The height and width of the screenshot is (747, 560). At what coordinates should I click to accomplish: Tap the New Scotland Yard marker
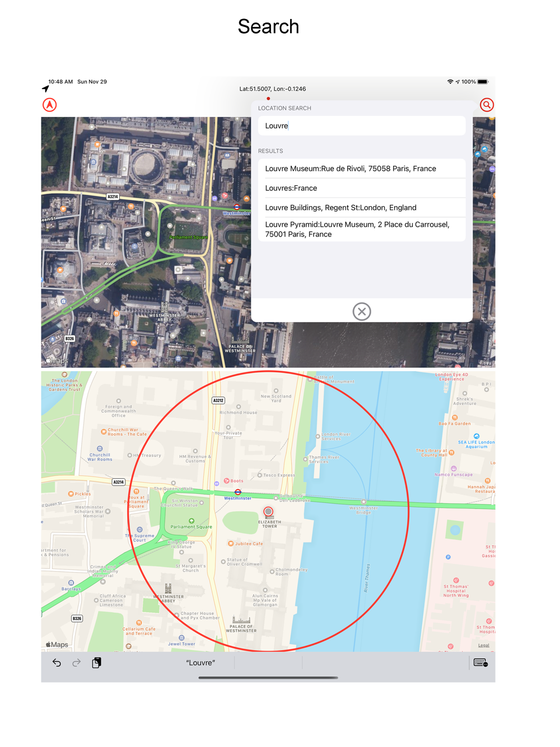pos(276,391)
